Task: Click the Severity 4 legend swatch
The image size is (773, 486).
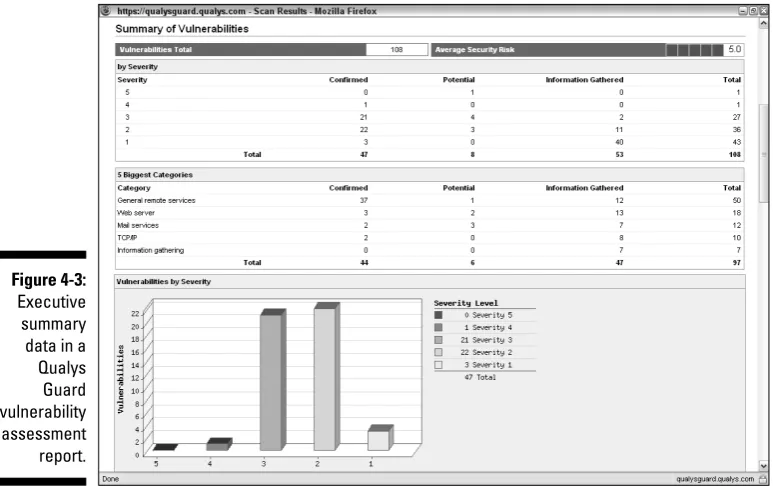Action: pyautogui.click(x=438, y=327)
